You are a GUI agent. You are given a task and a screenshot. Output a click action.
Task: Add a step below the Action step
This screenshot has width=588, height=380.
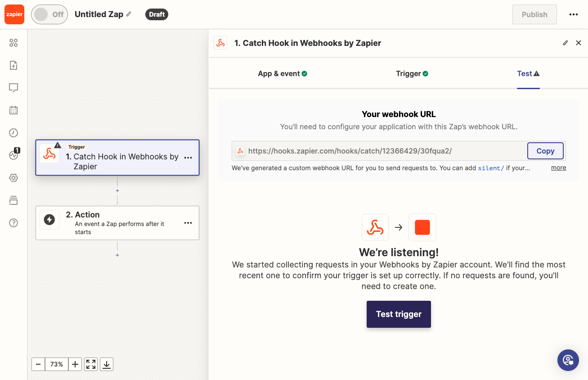click(x=117, y=255)
